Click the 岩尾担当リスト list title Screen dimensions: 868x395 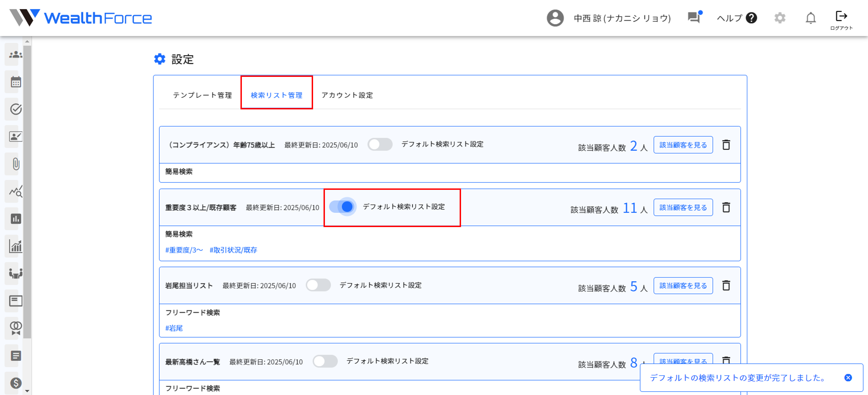click(189, 286)
